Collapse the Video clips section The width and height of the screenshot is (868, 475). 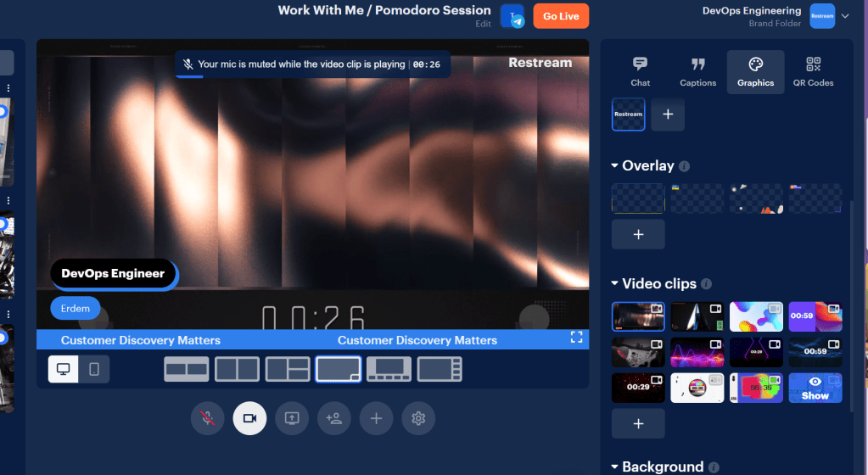tap(614, 283)
